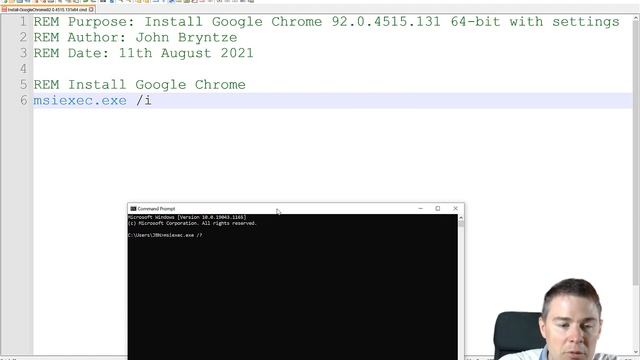The width and height of the screenshot is (640, 360).
Task: Click the 'msiexec.exe' prompt line in Command Prompt
Action: click(165, 235)
